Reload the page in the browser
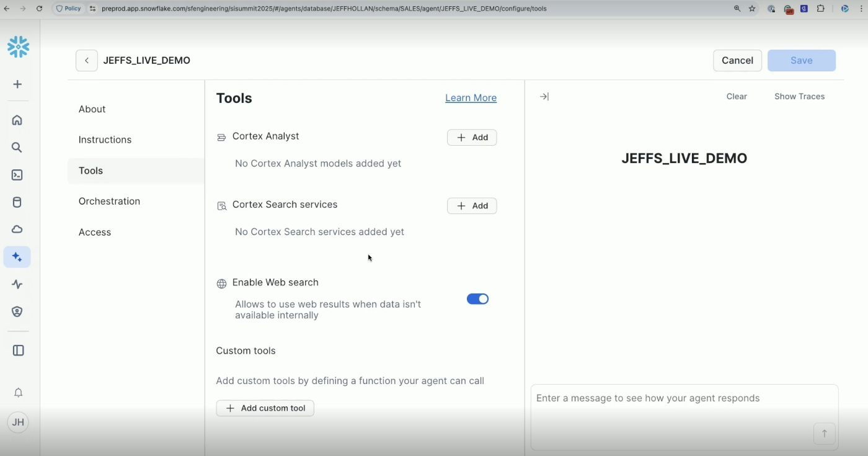This screenshot has width=868, height=456. [39, 9]
